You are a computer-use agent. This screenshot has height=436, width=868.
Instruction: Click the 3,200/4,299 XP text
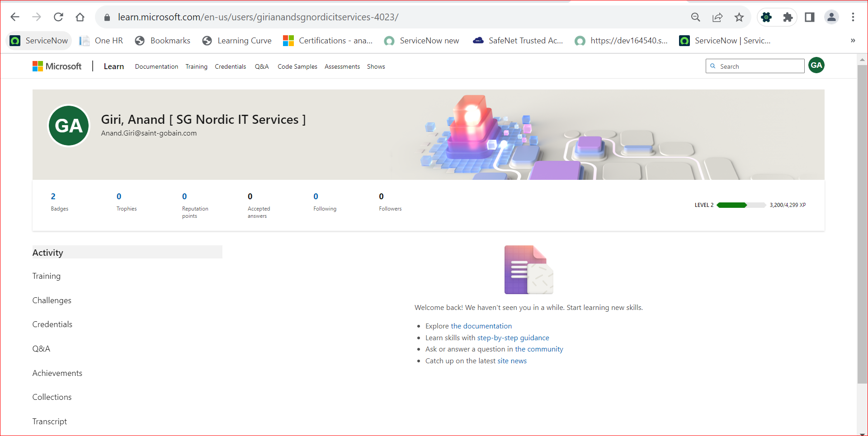point(788,205)
